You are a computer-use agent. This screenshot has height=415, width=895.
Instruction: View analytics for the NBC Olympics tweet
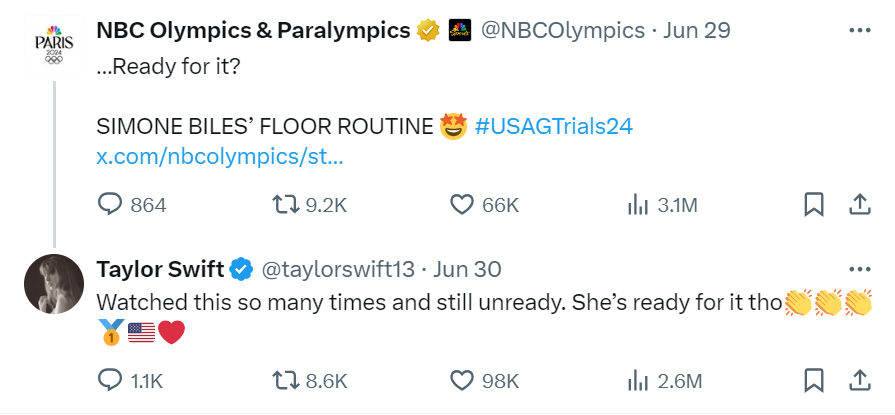click(x=638, y=204)
